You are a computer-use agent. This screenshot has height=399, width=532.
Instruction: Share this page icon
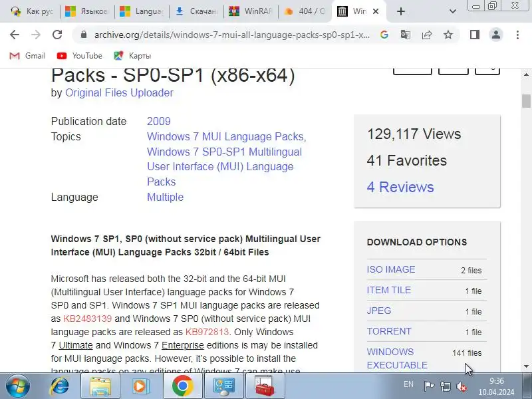pyautogui.click(x=427, y=35)
